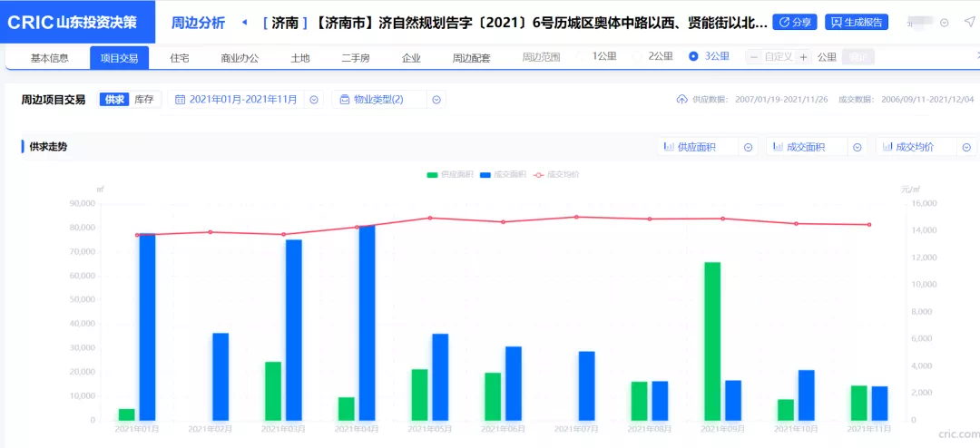Viewport: 980px width, 448px height.
Task: Switch to the 住宅 tab
Action: tap(180, 58)
